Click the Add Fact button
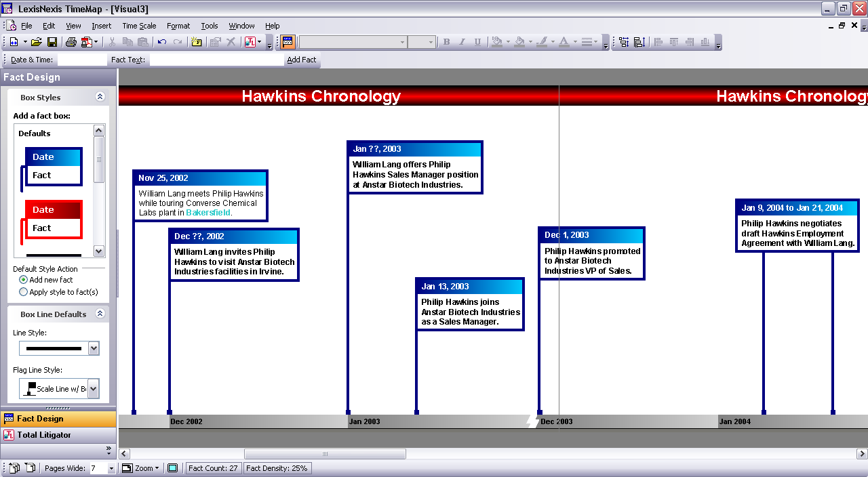868x477 pixels. coord(301,60)
